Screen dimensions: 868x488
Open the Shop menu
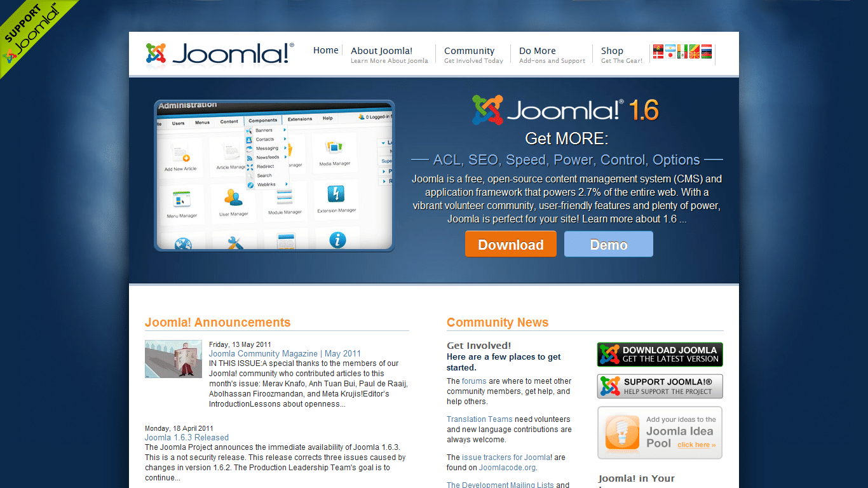621,55
